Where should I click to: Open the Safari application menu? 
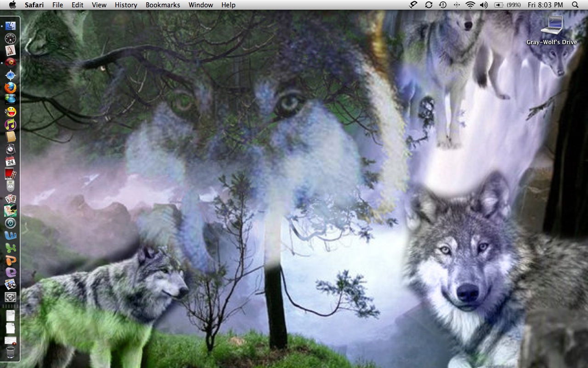(34, 5)
